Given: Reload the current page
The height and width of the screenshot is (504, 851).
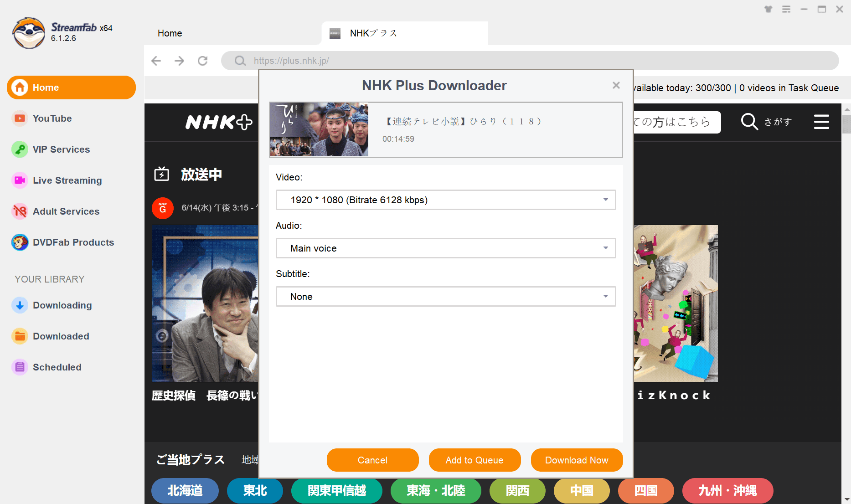Looking at the screenshot, I should coord(203,61).
